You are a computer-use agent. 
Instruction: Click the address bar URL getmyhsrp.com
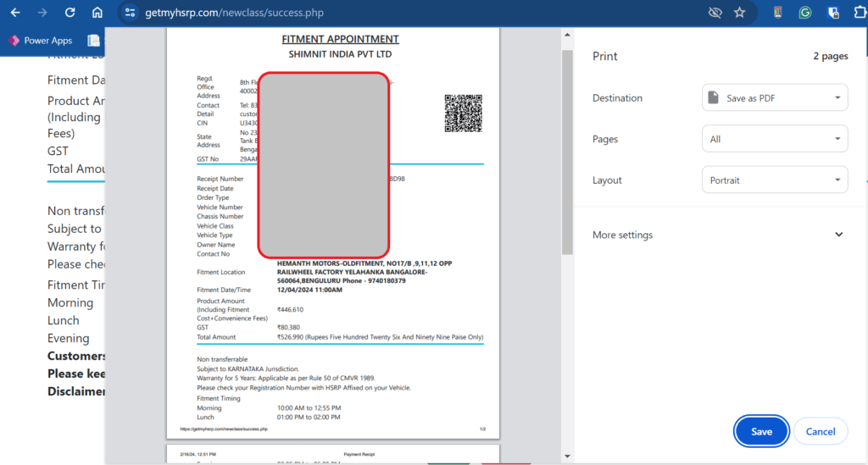point(234,12)
